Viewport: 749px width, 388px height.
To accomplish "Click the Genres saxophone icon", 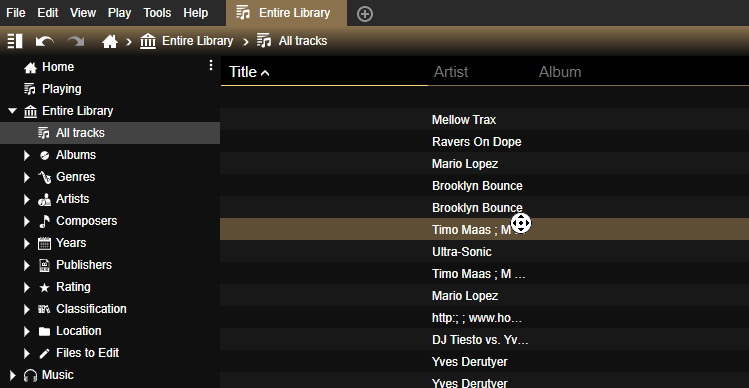I will (x=44, y=177).
